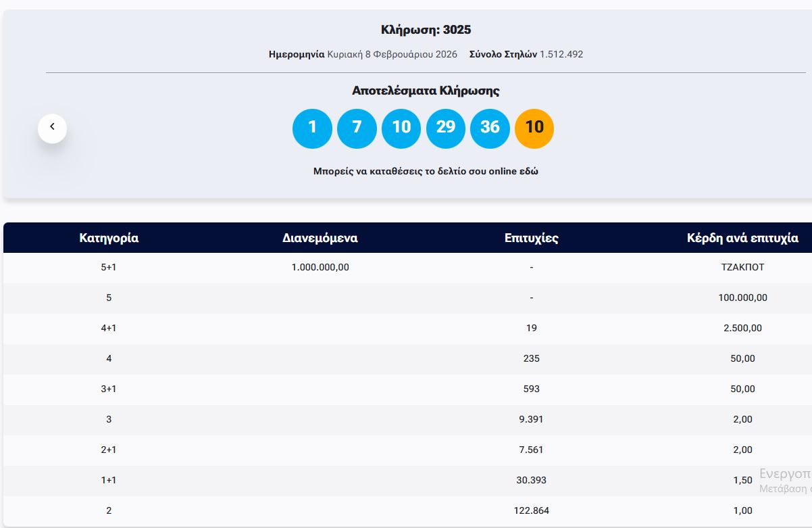Select the 5+1 category row label
812x528 pixels.
[109, 267]
